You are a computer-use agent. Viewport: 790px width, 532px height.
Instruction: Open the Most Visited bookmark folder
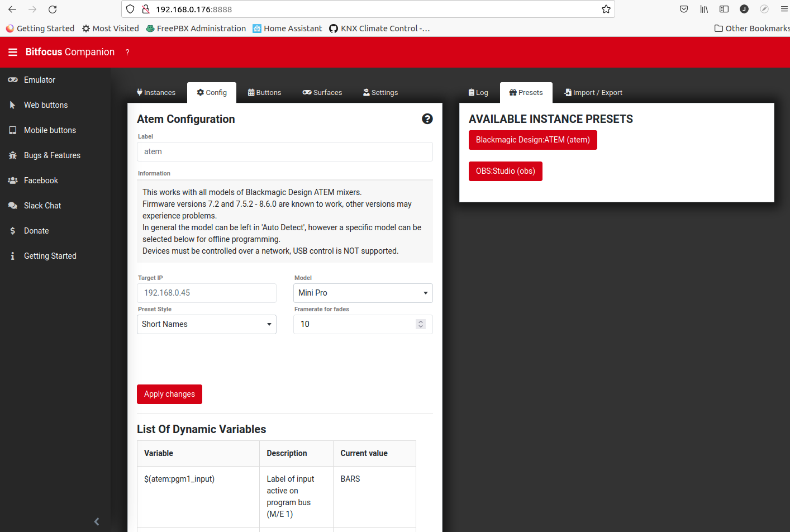pyautogui.click(x=111, y=28)
